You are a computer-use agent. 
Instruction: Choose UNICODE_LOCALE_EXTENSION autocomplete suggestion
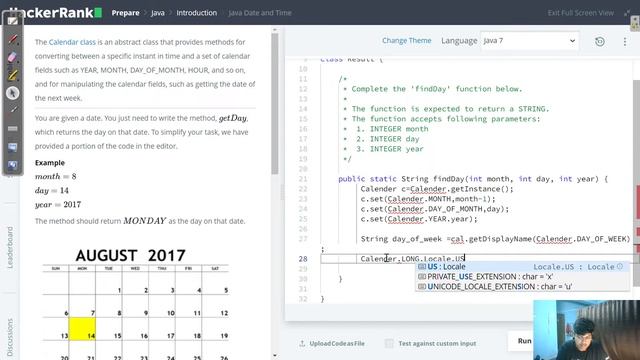pyautogui.click(x=522, y=287)
